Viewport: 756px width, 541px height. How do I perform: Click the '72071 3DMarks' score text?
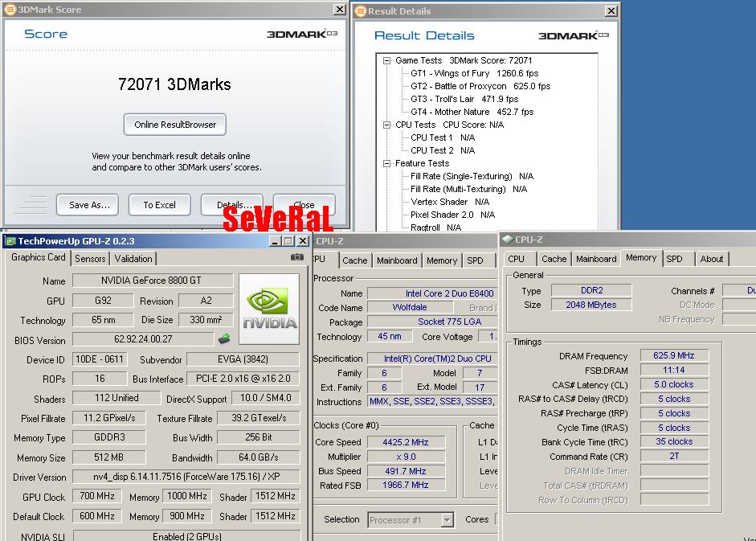coord(174,84)
